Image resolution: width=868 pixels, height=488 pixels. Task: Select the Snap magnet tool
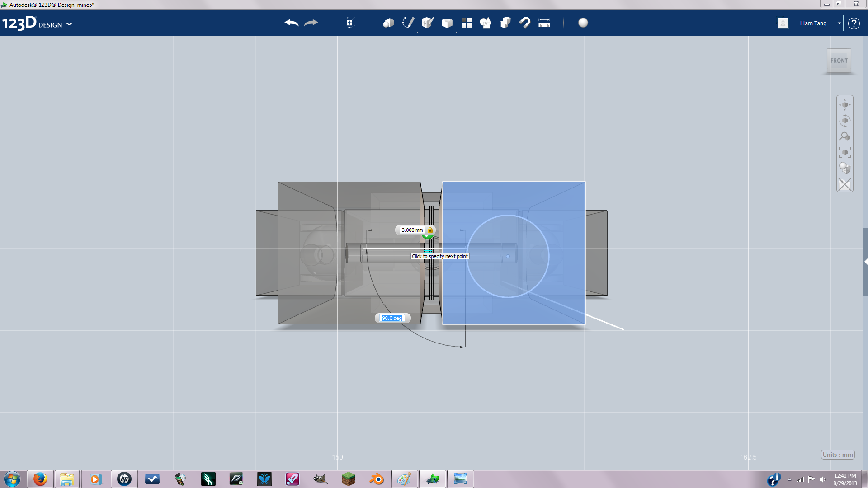tap(524, 23)
